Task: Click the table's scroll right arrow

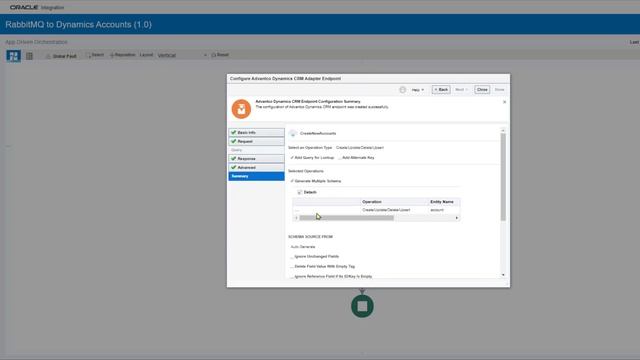Action: pyautogui.click(x=457, y=218)
